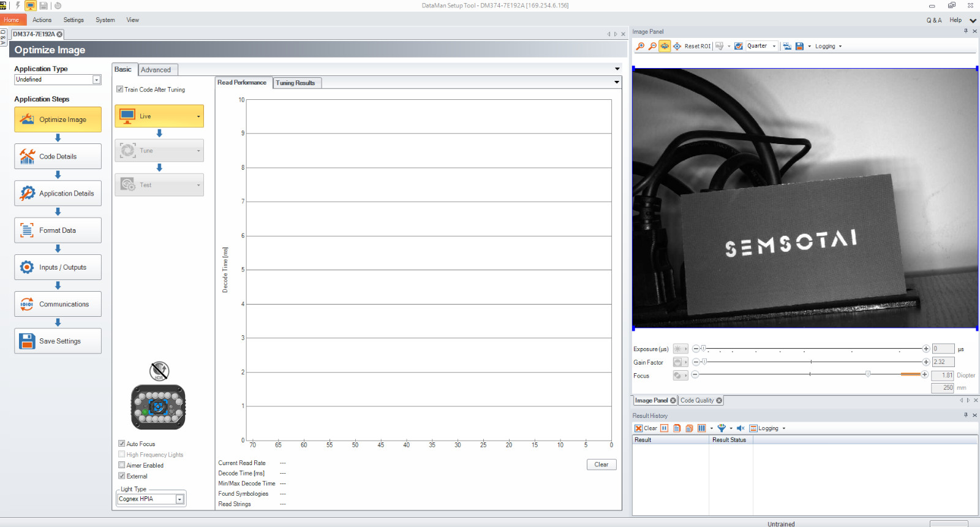
Task: Mute sound with speaker icon in Result History
Action: [741, 428]
